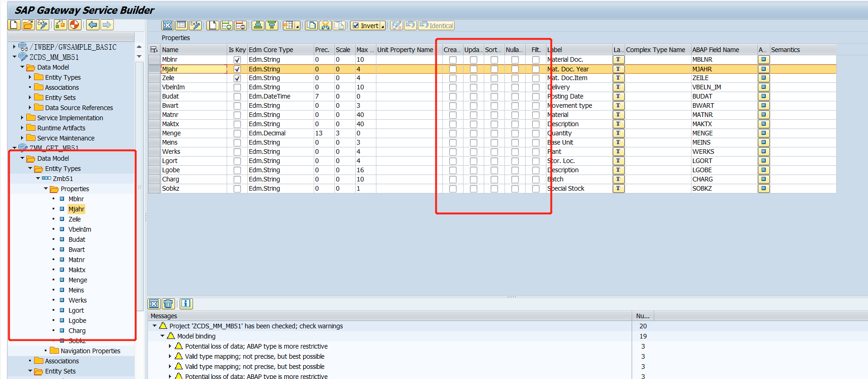
Task: Open the Invert dropdown arrow
Action: coord(382,26)
